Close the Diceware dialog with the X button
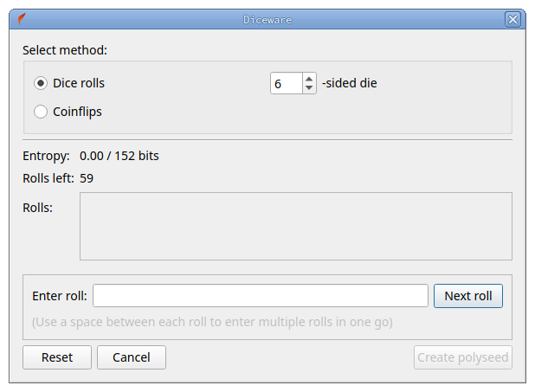535x392 pixels. pyautogui.click(x=512, y=19)
